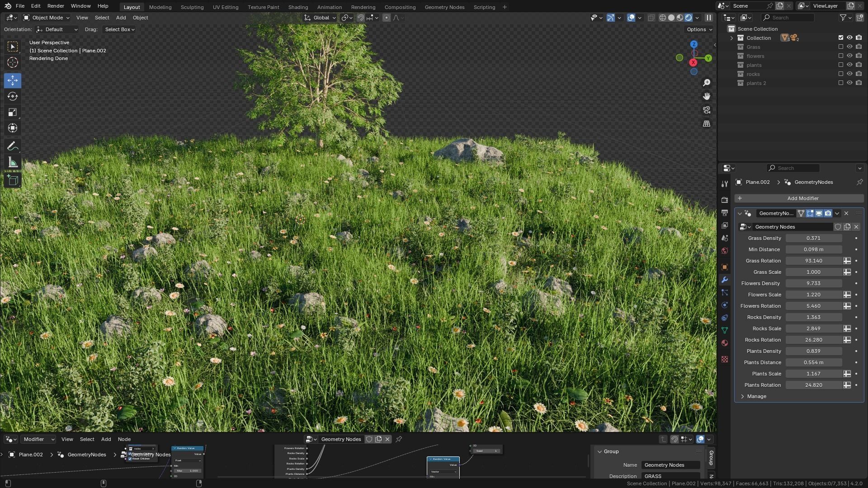This screenshot has height=488, width=868.
Task: Open the Output properties tab
Action: click(x=725, y=212)
